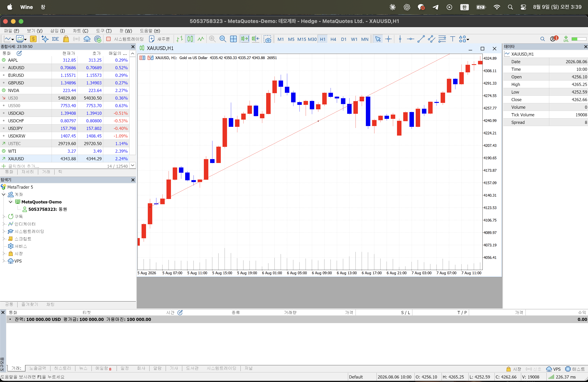Toggle the chart shift button

click(x=255, y=39)
